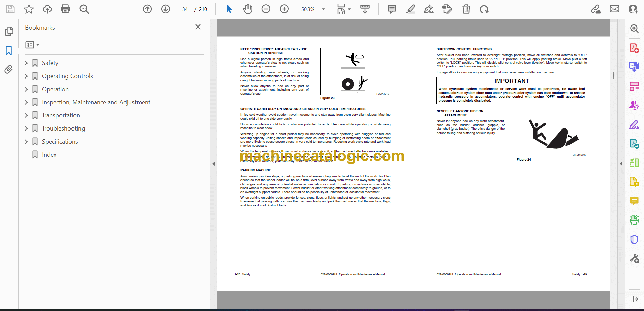
Task: Click the print file icon
Action: pyautogui.click(x=65, y=9)
